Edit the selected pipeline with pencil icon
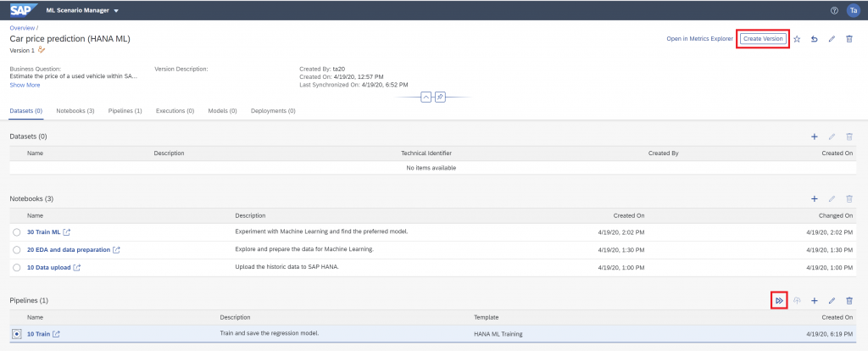Viewport: 868px width, 351px height. (x=832, y=301)
